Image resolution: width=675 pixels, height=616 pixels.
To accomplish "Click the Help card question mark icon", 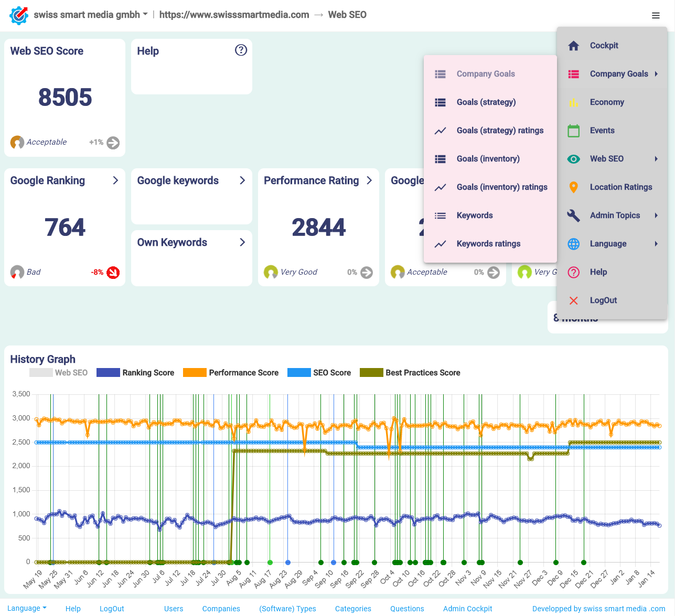I will coord(241,50).
